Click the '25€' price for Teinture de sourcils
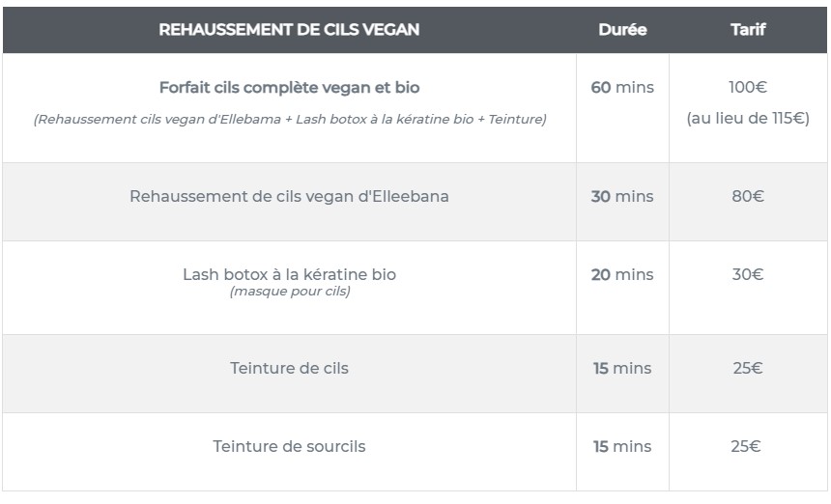 (x=747, y=447)
